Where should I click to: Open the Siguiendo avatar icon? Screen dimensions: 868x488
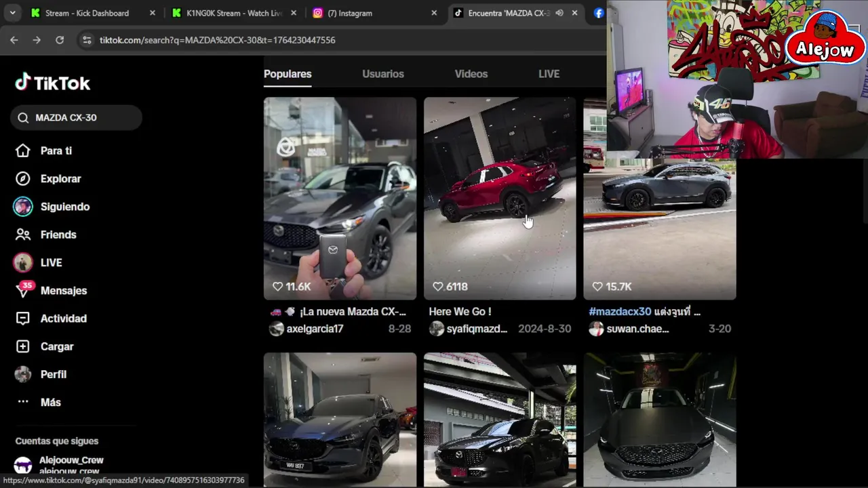point(23,207)
